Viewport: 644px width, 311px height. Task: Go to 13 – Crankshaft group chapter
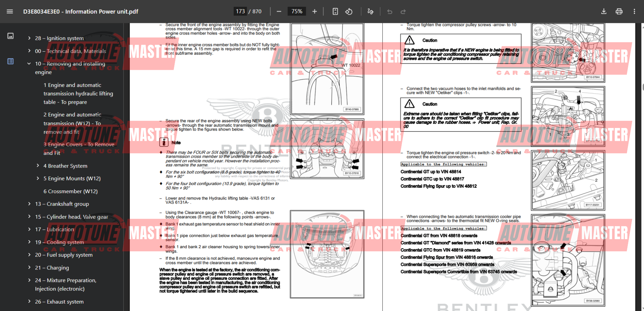tap(62, 204)
